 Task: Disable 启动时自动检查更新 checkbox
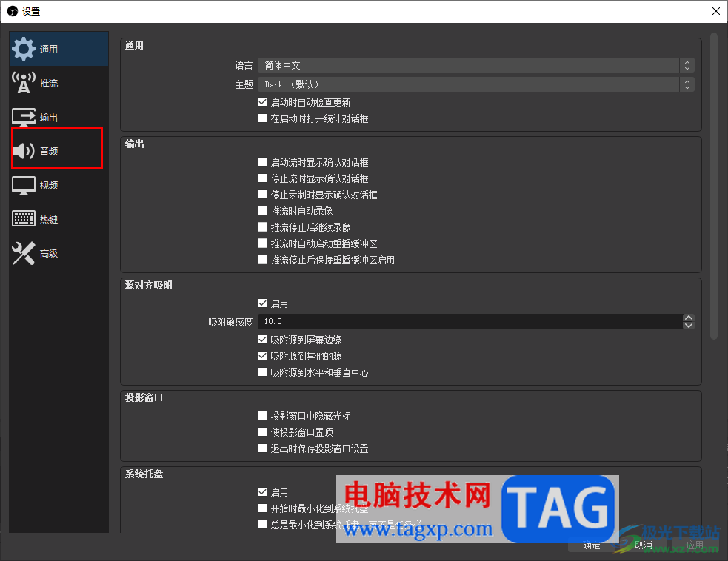262,101
